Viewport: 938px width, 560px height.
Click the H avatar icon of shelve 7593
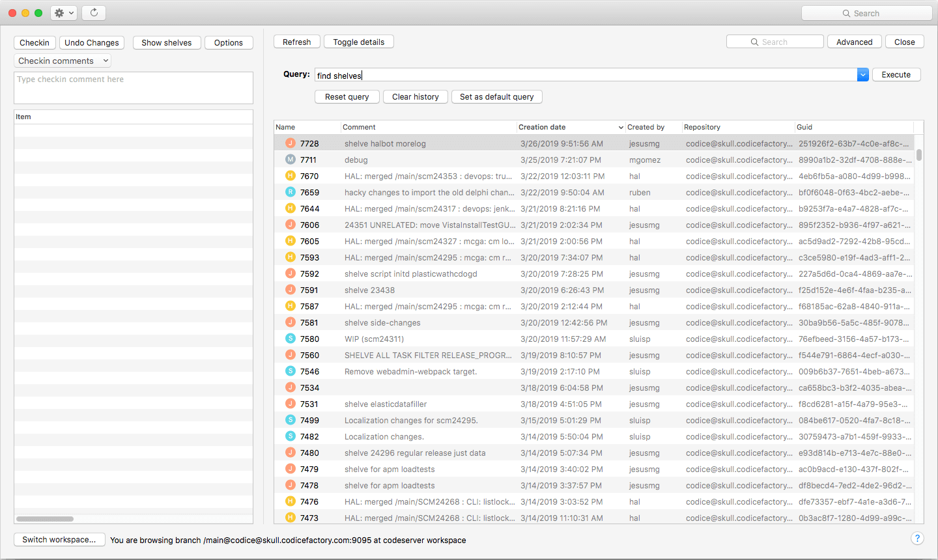(x=291, y=257)
